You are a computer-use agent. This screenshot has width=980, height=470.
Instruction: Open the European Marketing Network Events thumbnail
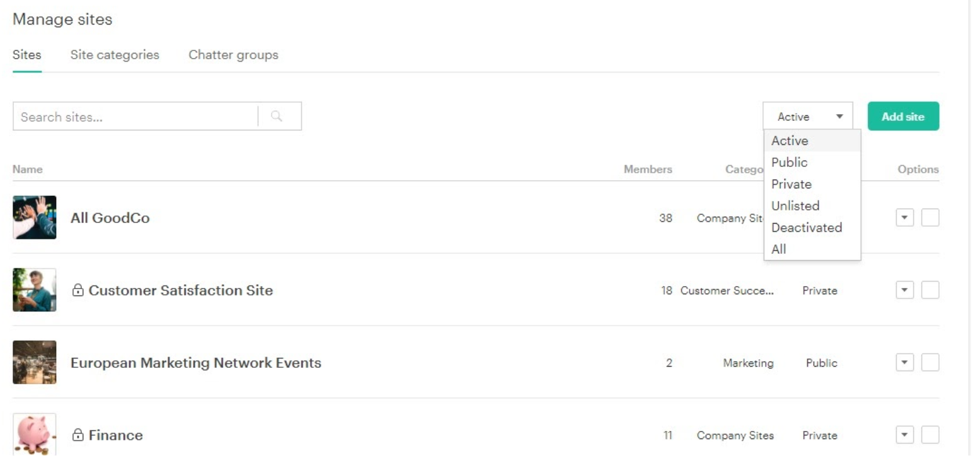tap(35, 362)
